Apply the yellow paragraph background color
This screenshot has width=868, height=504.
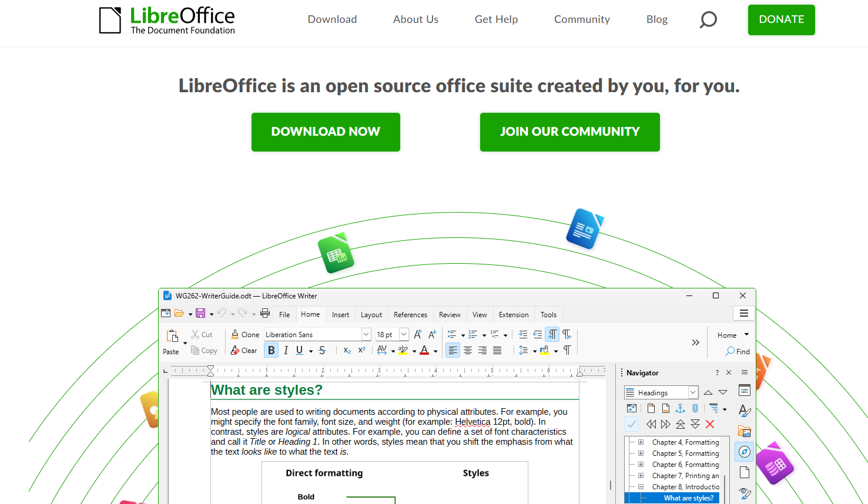coord(545,350)
